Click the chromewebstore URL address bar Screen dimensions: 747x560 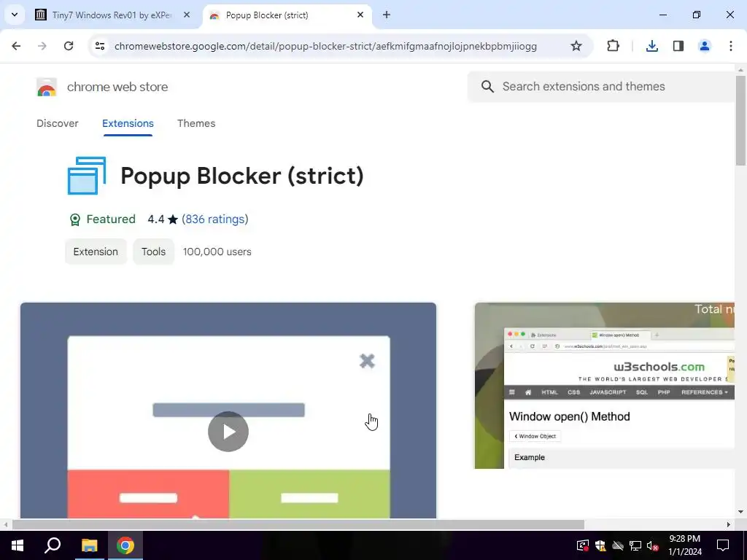[x=325, y=46]
